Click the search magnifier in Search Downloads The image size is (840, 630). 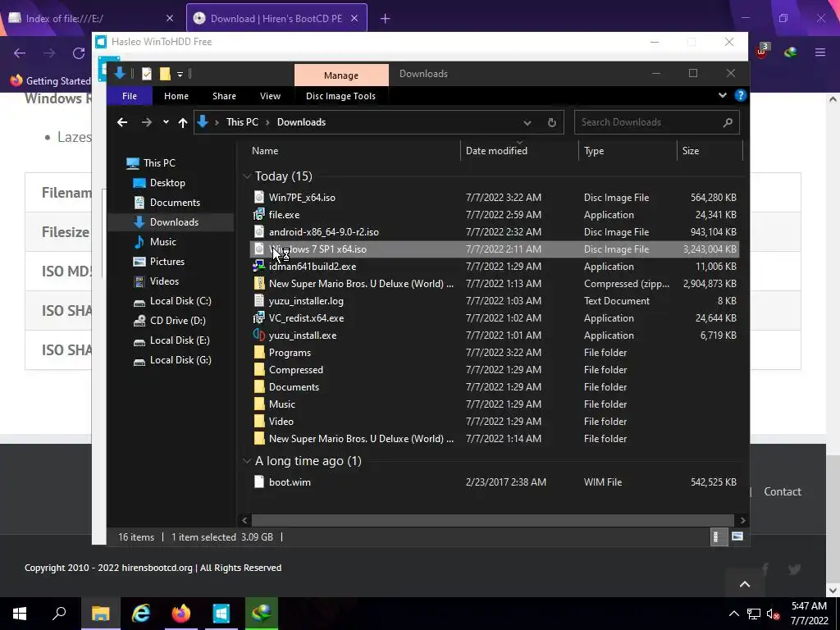[728, 122]
